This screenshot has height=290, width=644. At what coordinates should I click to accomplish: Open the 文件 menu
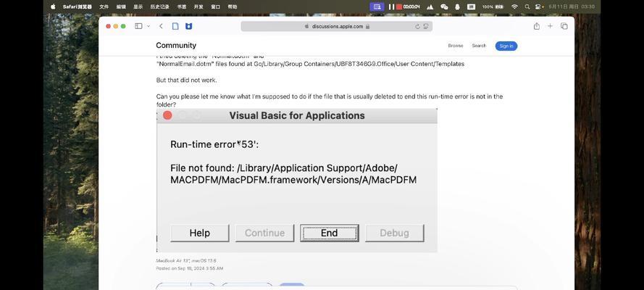(104, 7)
